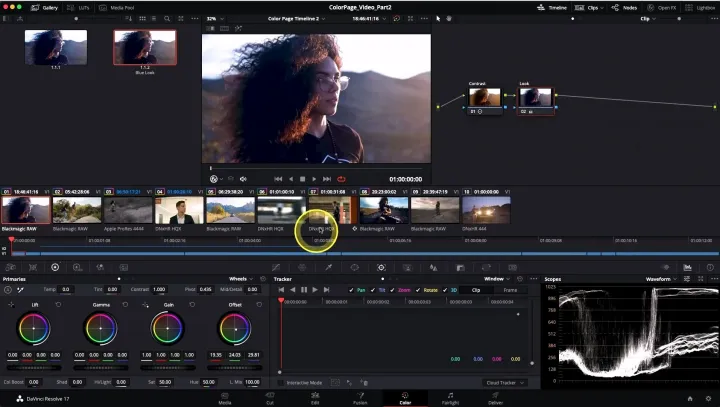The height and width of the screenshot is (407, 720).
Task: Reset the Gain wheel
Action: pyautogui.click(x=192, y=305)
